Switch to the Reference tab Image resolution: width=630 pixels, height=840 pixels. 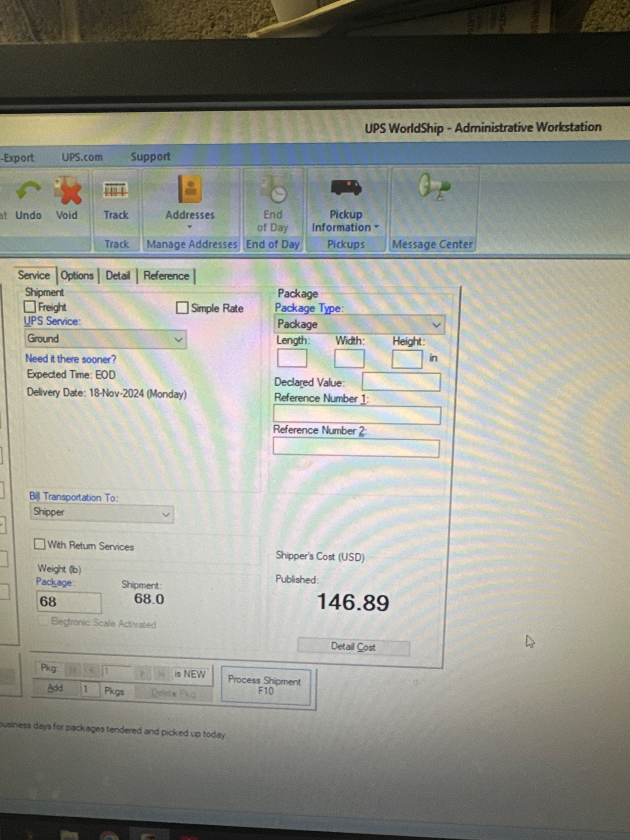166,276
